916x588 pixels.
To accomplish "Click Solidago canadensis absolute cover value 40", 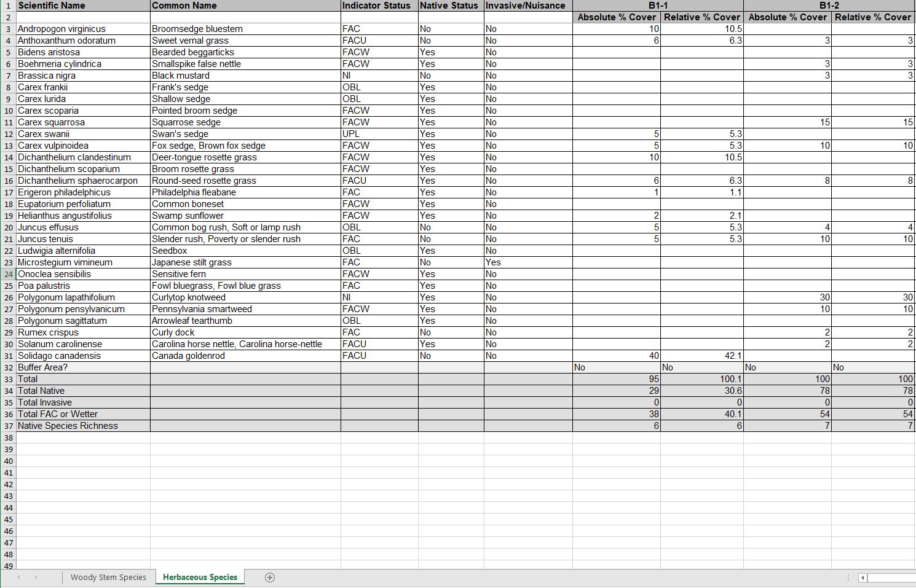I will point(616,356).
